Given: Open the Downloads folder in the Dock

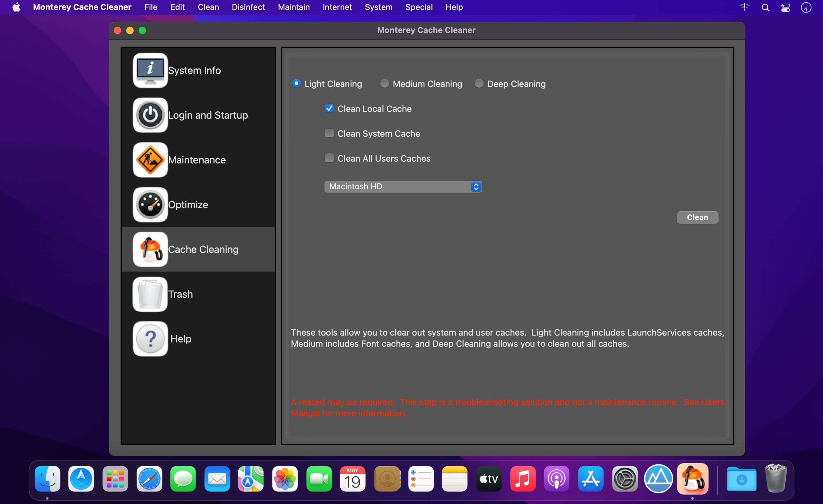Looking at the screenshot, I should [x=742, y=479].
